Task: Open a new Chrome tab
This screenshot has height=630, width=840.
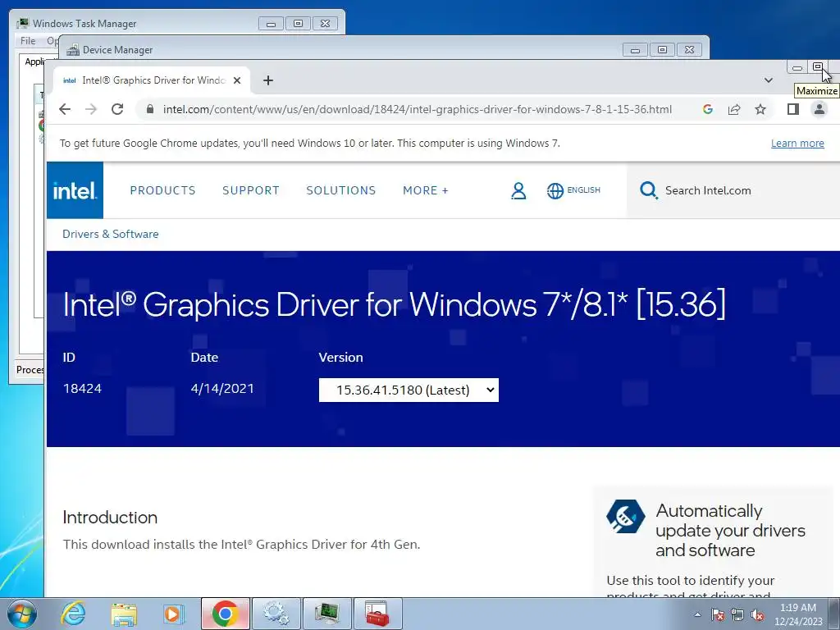Action: point(268,80)
